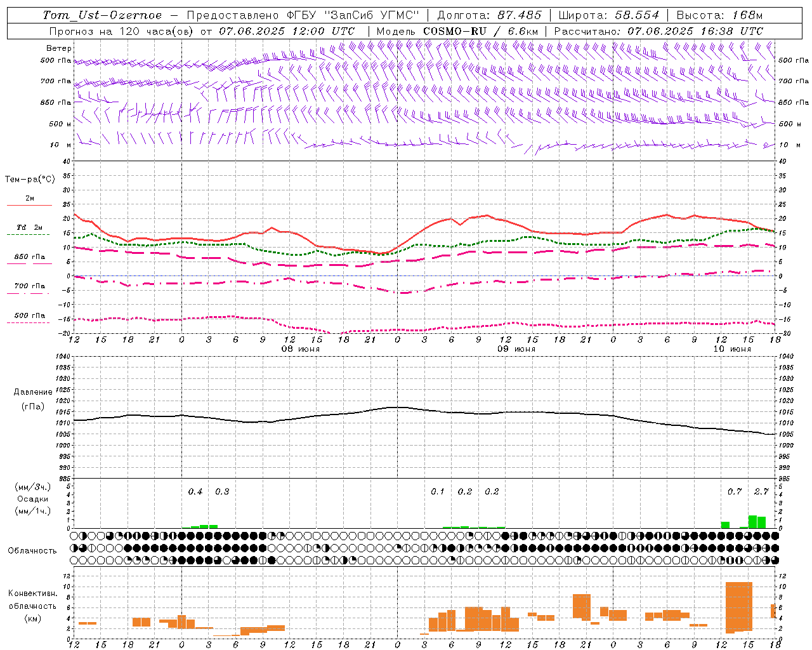Image resolution: width=812 pixels, height=650 pixels.
Task: Click the 'Рассчитано: 07.06.2025 16:38 UTC' timestamp
Action: coord(658,31)
